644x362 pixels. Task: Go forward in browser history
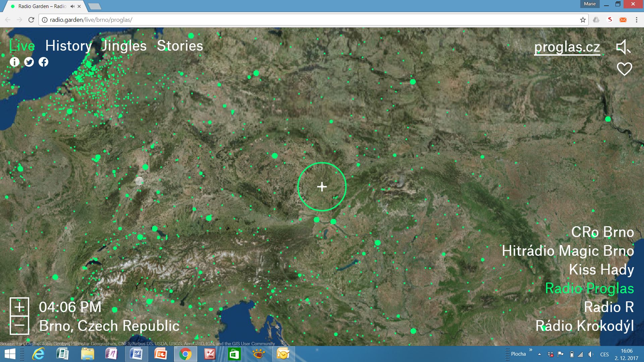coord(19,20)
